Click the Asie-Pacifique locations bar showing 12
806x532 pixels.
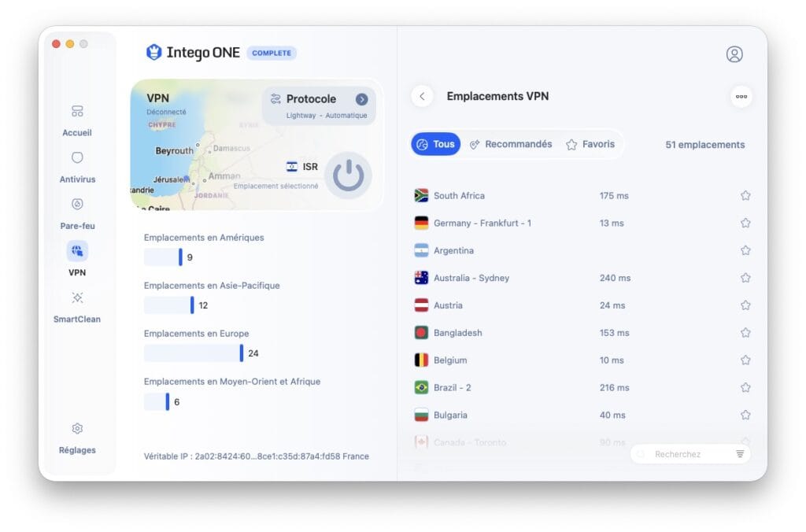tap(168, 305)
